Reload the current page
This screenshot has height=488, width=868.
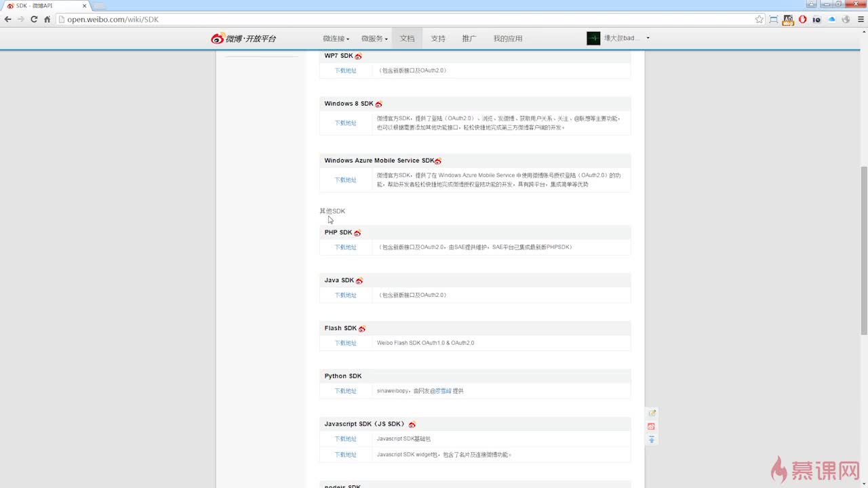[34, 20]
